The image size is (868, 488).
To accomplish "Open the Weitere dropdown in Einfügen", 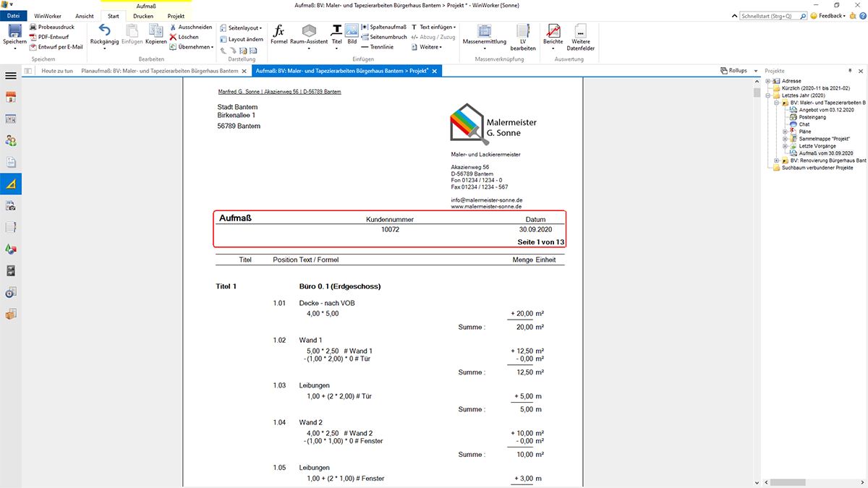I will click(427, 46).
